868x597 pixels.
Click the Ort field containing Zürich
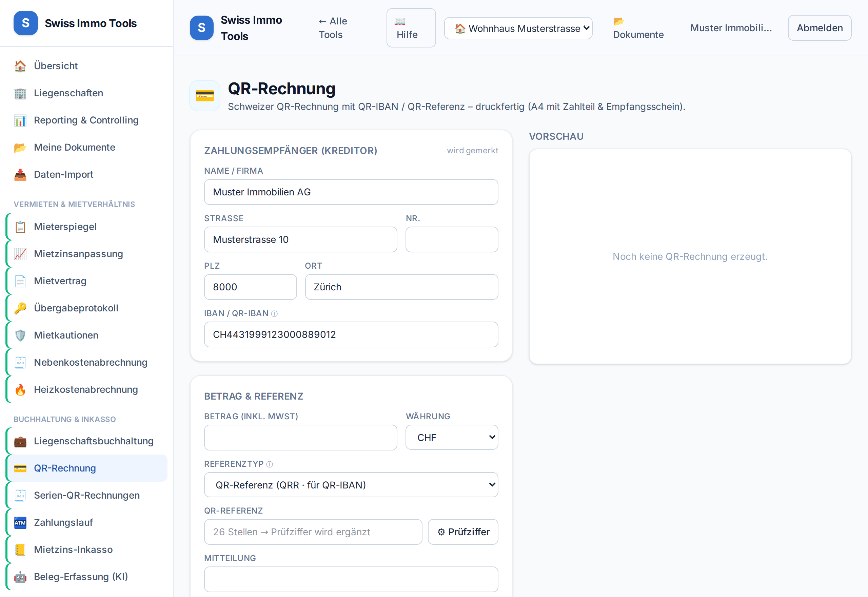tap(401, 287)
